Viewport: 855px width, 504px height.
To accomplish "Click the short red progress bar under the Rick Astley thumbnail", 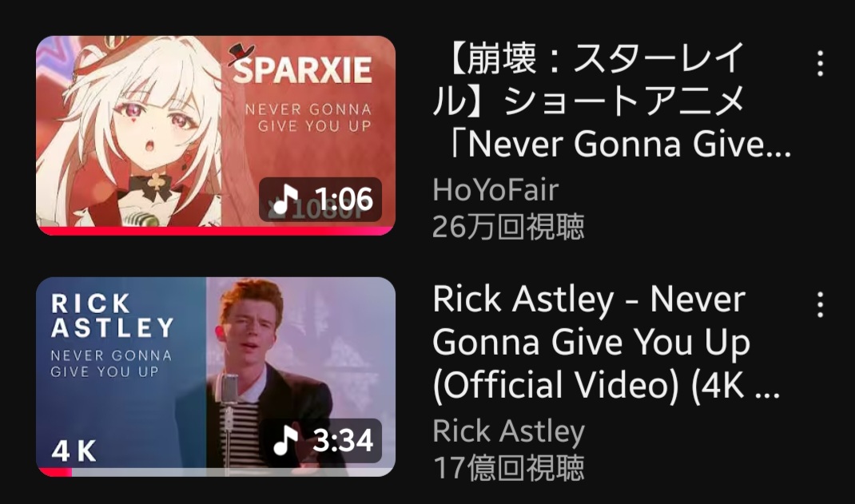I will pos(54,472).
